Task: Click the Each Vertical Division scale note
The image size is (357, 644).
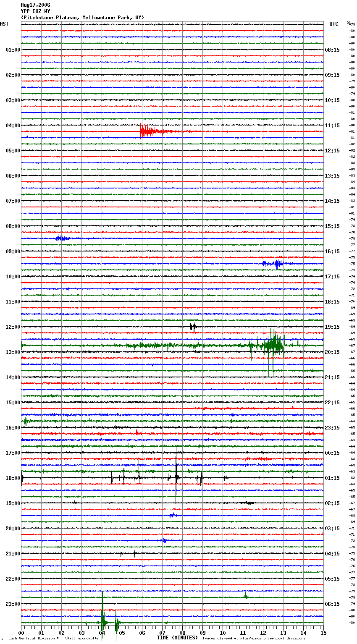Action: coord(53,639)
